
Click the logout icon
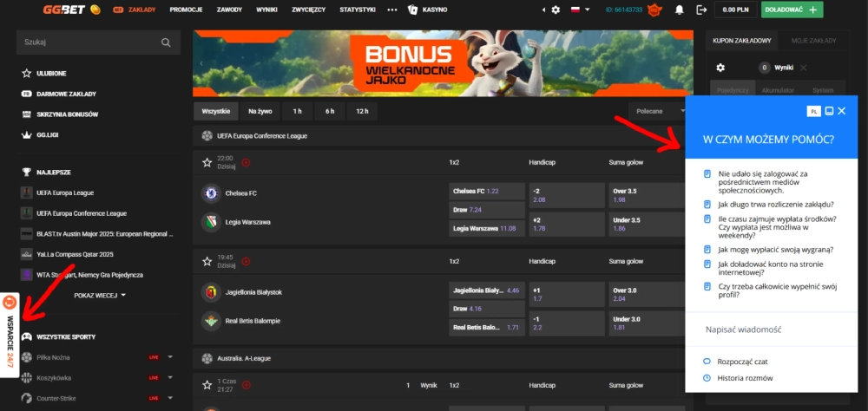701,10
